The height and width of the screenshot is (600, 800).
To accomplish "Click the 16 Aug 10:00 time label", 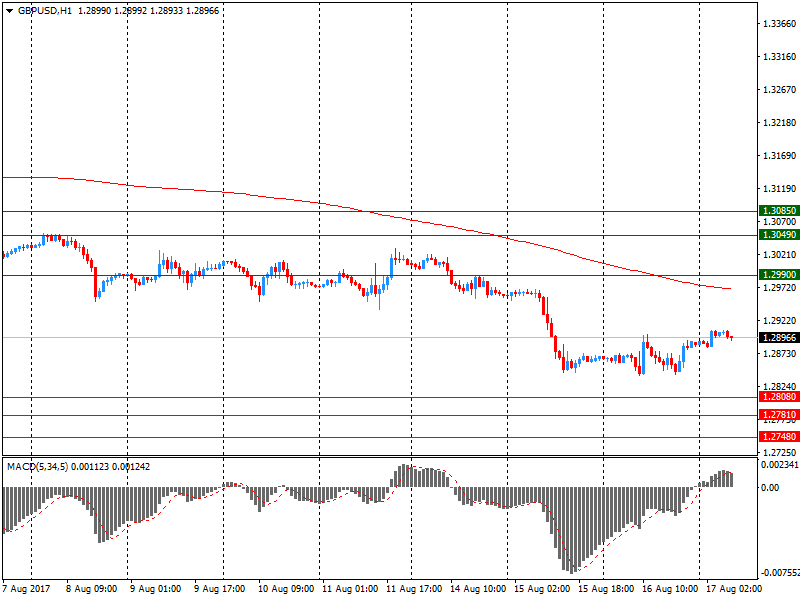I will 670,589.
